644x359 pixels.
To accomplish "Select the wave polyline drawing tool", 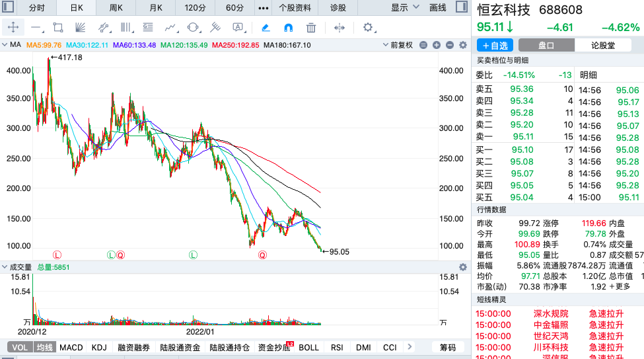I will (171, 28).
